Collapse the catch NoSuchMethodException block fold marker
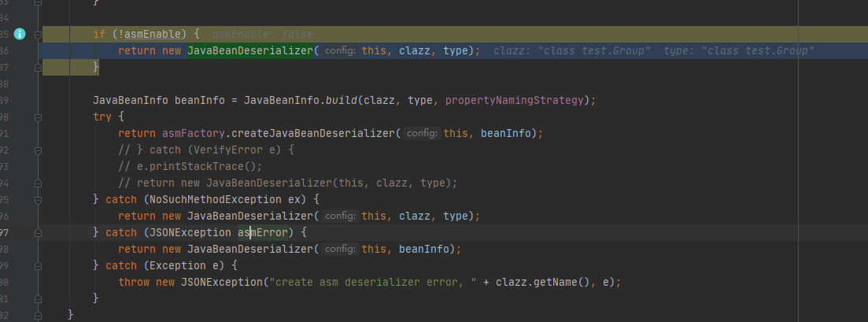The image size is (868, 322). pos(38,199)
